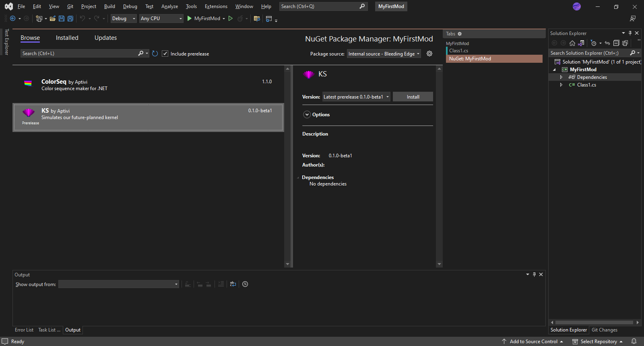
Task: Expand the Dependencies tree node
Action: (x=561, y=77)
